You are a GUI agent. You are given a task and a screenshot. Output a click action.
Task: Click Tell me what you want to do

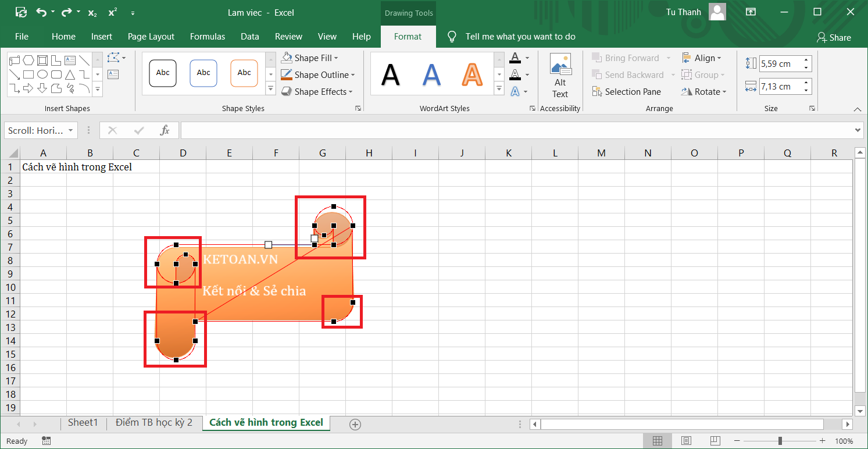coord(520,37)
